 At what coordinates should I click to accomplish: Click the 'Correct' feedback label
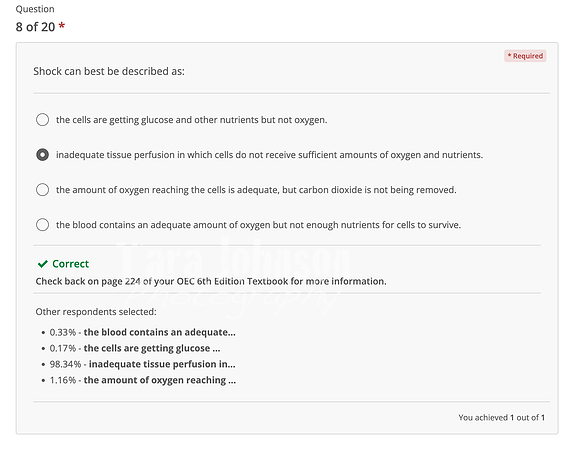(71, 264)
